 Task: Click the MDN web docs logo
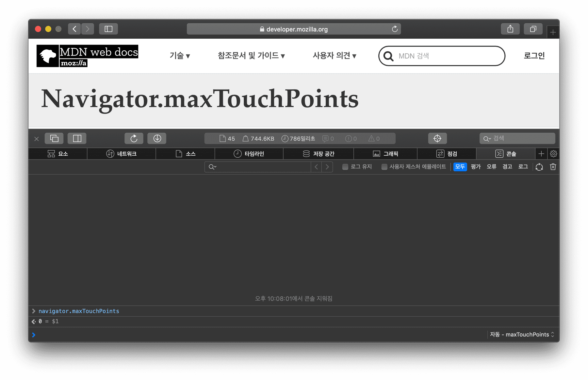click(87, 56)
